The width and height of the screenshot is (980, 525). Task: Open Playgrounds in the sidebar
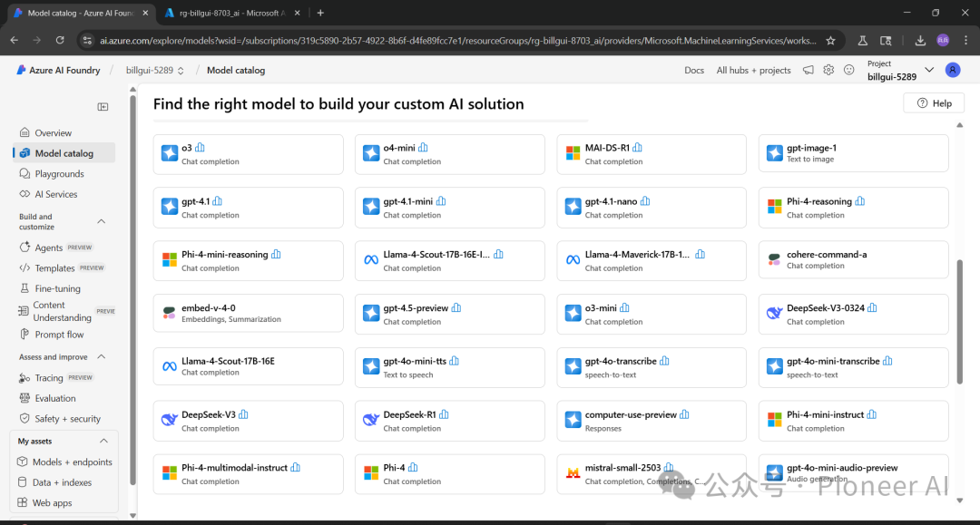[x=64, y=173]
